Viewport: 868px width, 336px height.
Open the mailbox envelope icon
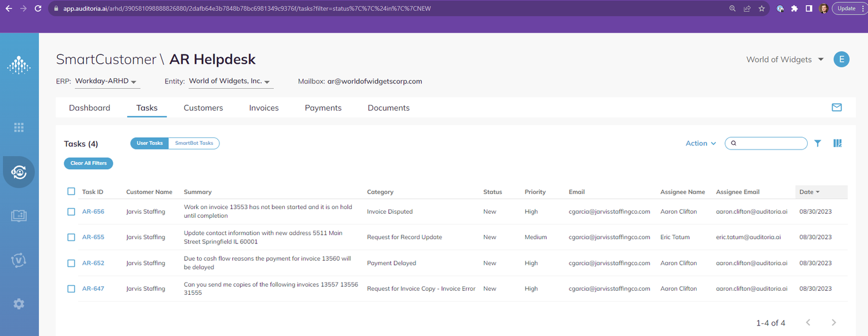point(836,107)
